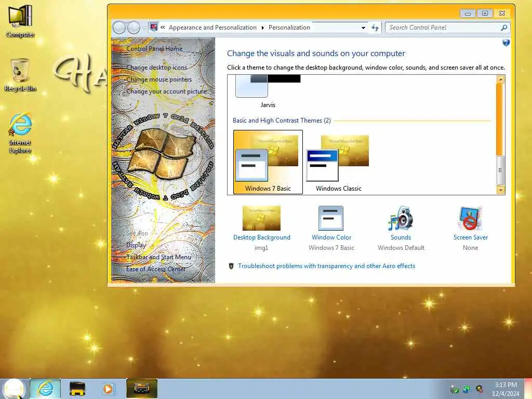532x399 pixels.
Task: Open the Display link
Action: (x=136, y=245)
